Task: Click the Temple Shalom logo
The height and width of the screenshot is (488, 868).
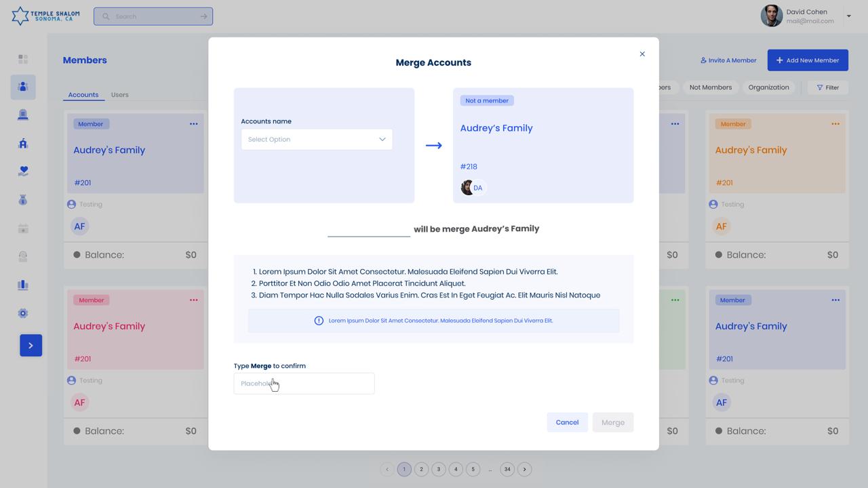Action: coord(45,16)
